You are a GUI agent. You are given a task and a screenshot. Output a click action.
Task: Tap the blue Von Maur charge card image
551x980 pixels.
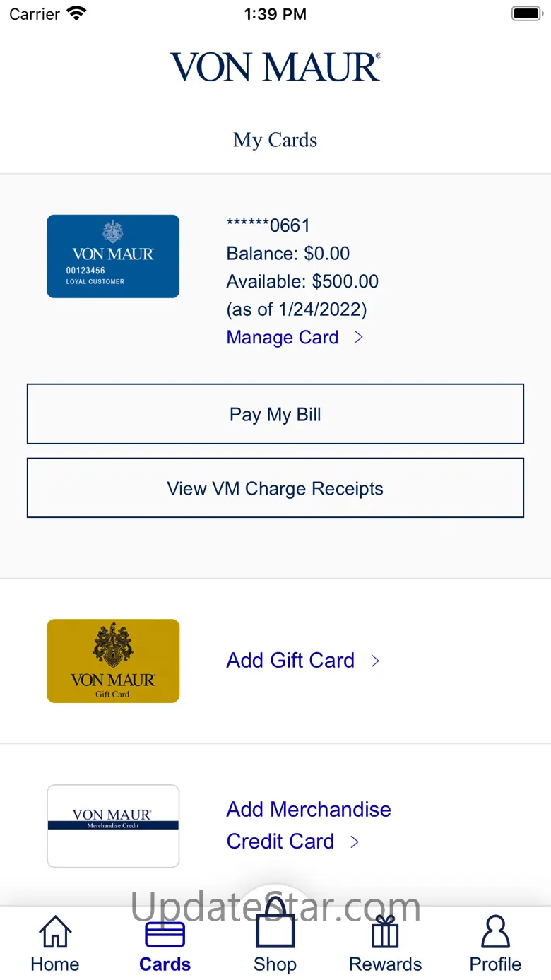click(x=113, y=256)
